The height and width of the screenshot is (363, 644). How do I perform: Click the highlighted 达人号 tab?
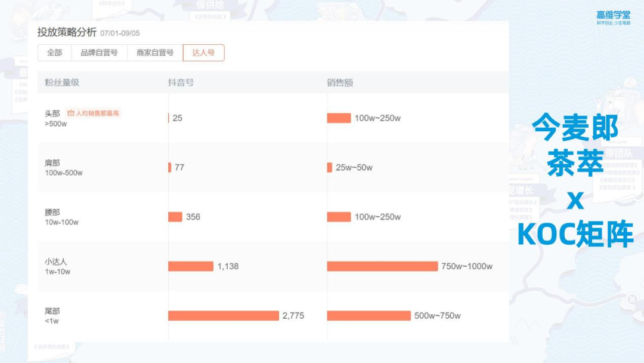point(204,53)
